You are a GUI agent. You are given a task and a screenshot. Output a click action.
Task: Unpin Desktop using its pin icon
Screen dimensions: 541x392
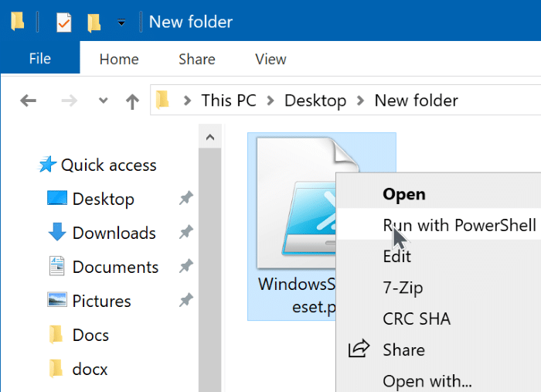pyautogui.click(x=186, y=198)
